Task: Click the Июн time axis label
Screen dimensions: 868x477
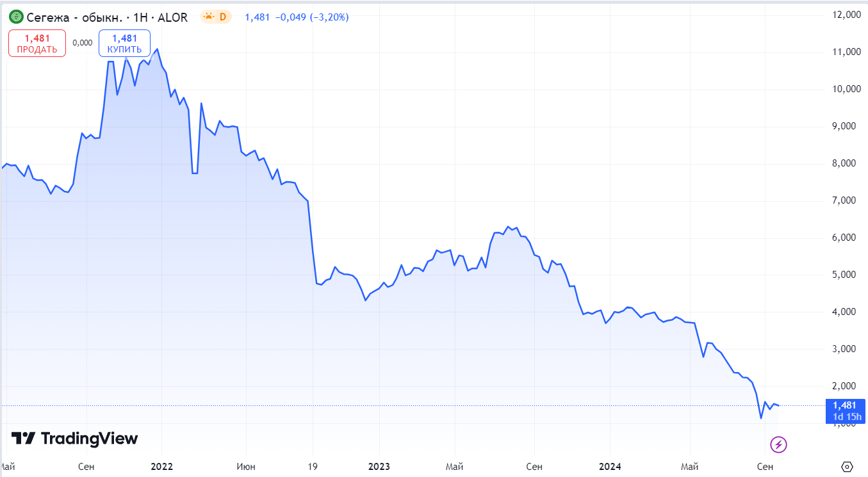Action: click(x=245, y=466)
